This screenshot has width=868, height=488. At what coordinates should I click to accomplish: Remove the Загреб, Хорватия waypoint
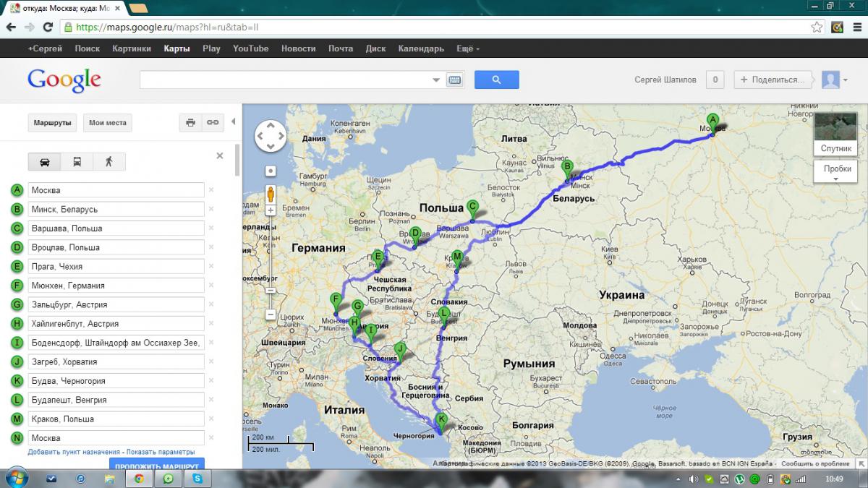pos(211,361)
